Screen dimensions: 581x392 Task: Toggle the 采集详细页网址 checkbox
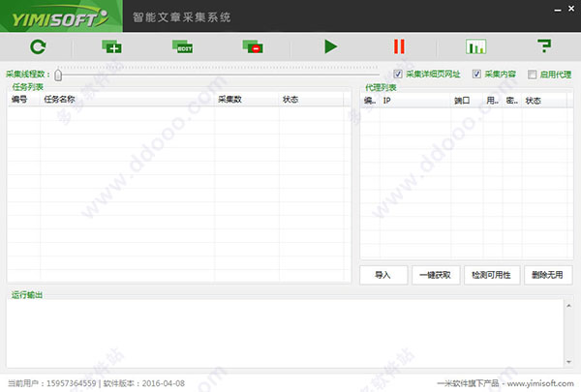[x=399, y=75]
